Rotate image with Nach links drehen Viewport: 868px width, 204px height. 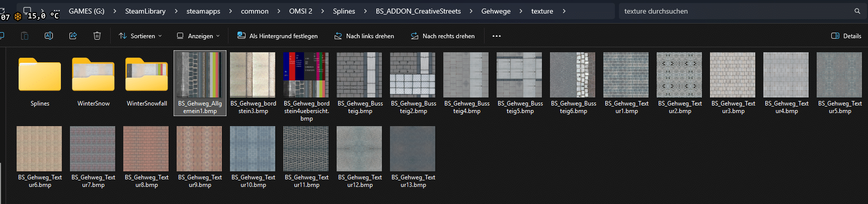click(364, 36)
